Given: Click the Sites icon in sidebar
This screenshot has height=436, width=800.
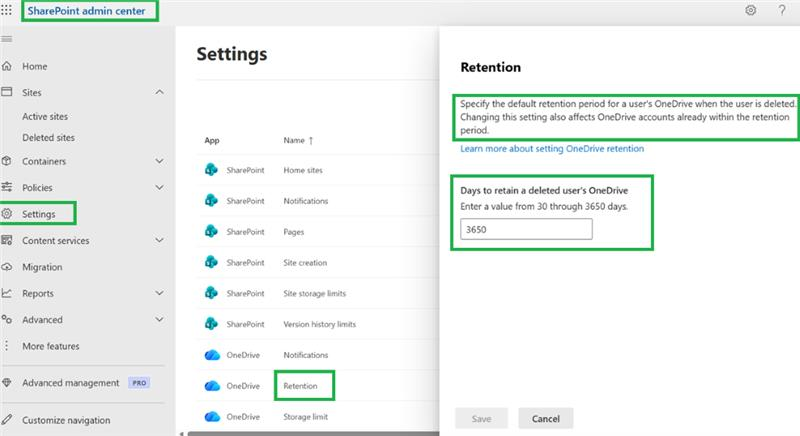Looking at the screenshot, I should click(x=7, y=92).
